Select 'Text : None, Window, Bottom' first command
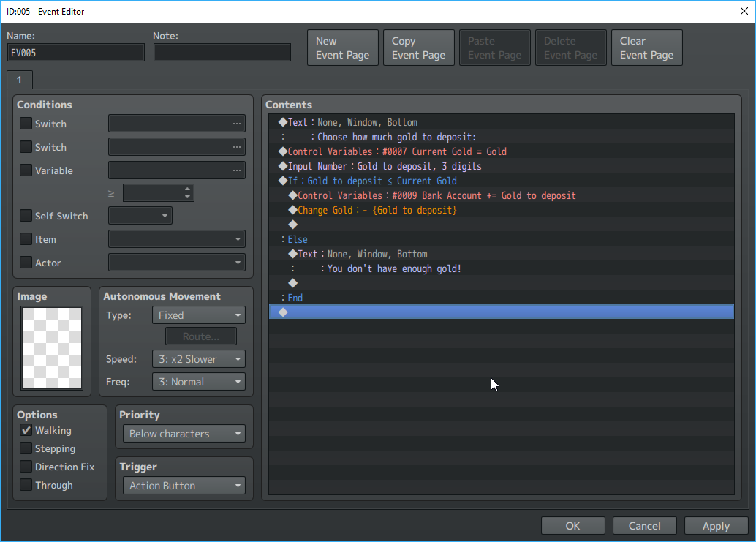 pos(502,122)
